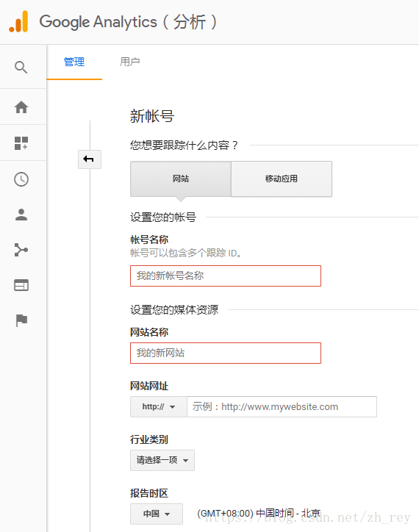Open Behavior window layout icon
Screen dimensions: 419x532
(21, 285)
